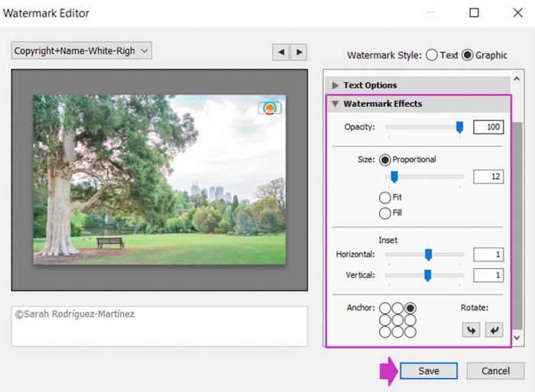Select Graphic watermark style

click(468, 55)
